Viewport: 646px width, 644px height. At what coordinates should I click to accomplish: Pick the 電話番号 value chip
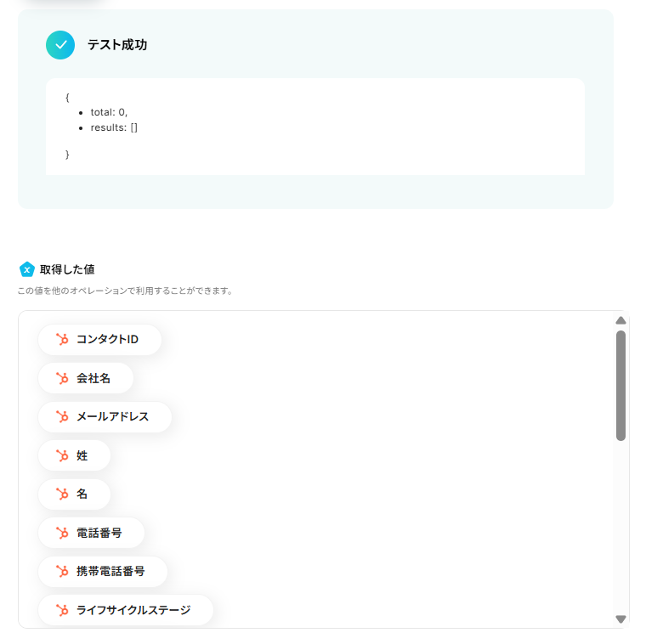(x=92, y=533)
